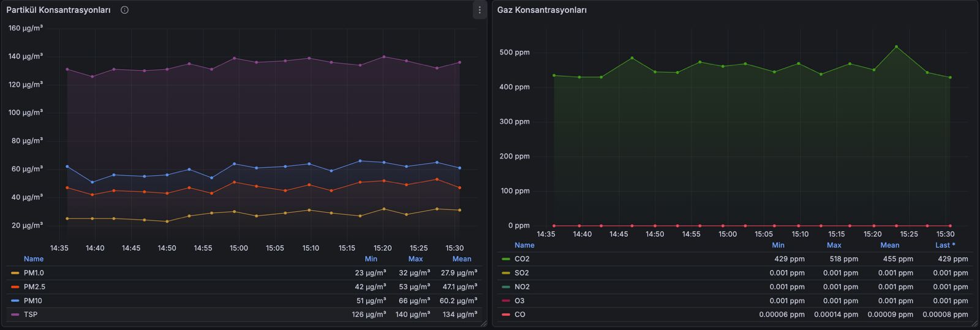Sort particle legend by the Min column
980x330 pixels.
click(x=371, y=259)
